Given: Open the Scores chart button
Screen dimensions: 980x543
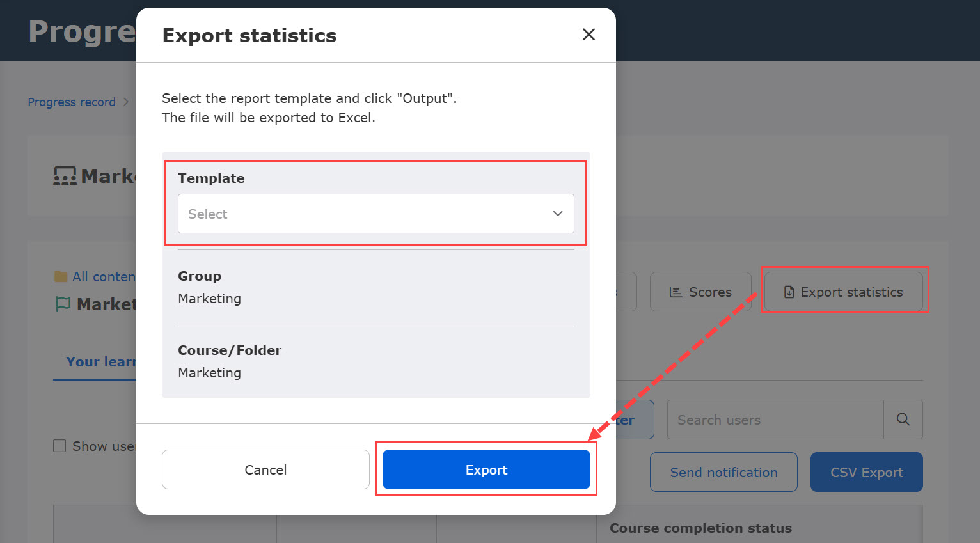Looking at the screenshot, I should click(x=700, y=292).
